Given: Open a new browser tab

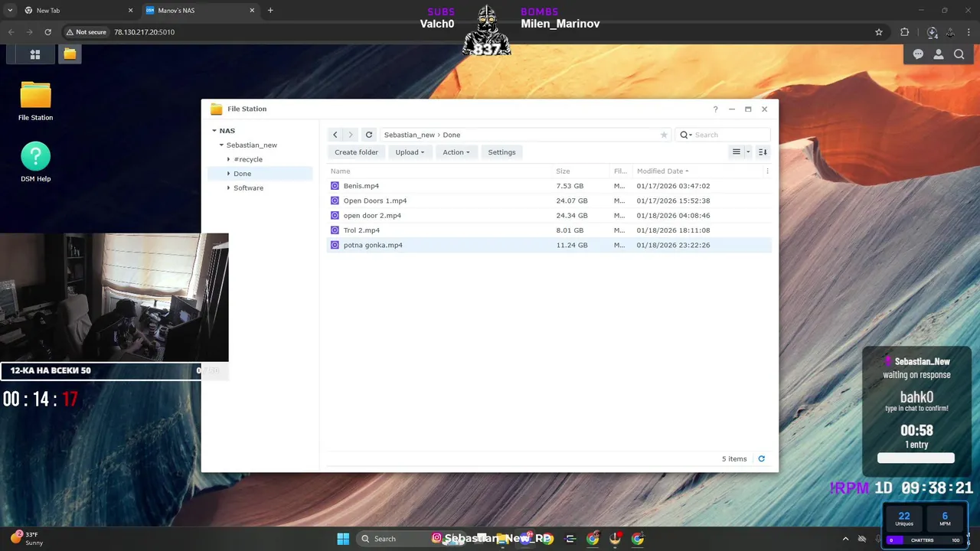Looking at the screenshot, I should (270, 11).
